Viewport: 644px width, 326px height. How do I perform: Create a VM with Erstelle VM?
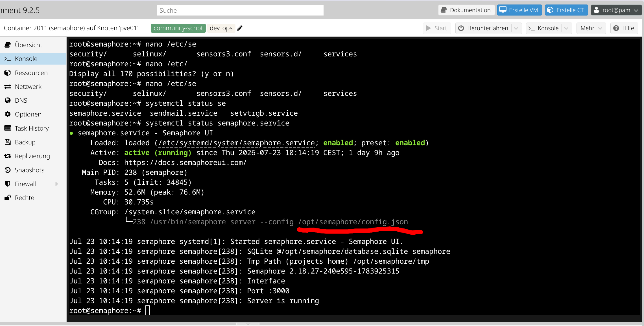519,10
